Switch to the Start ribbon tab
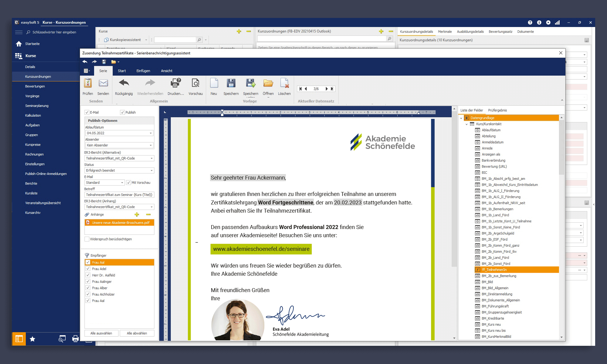 point(122,71)
